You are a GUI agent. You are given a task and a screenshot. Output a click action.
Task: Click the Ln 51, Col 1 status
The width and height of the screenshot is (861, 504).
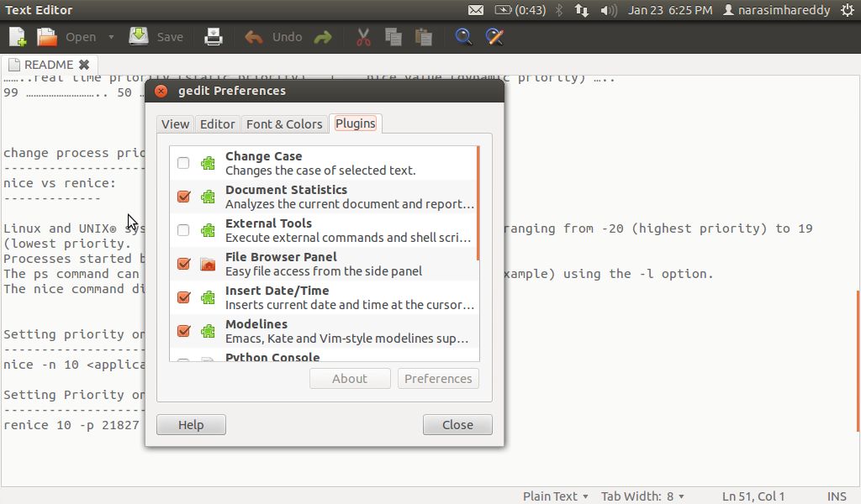[753, 496]
